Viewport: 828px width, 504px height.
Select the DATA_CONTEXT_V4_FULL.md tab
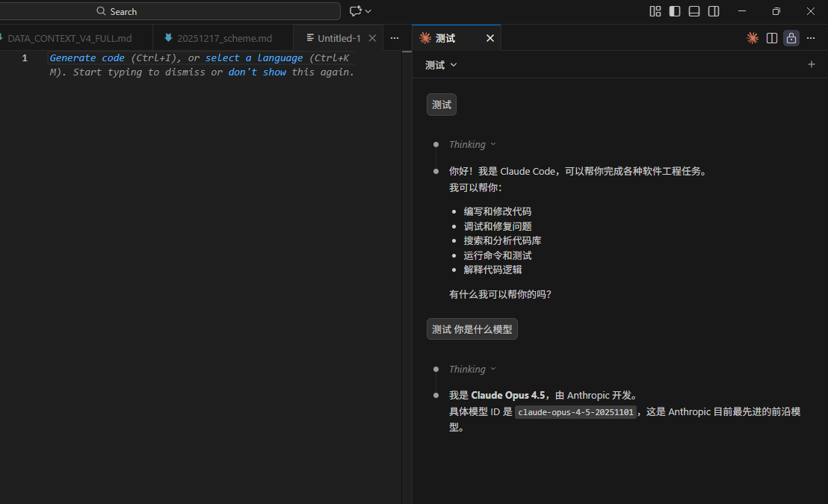tap(71, 37)
